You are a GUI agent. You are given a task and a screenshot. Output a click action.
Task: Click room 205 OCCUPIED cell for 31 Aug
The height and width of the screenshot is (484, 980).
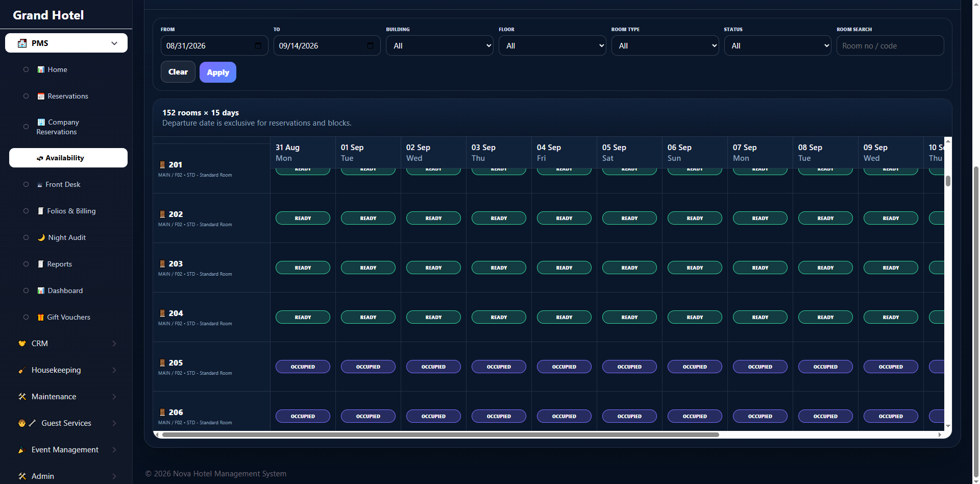pyautogui.click(x=303, y=367)
